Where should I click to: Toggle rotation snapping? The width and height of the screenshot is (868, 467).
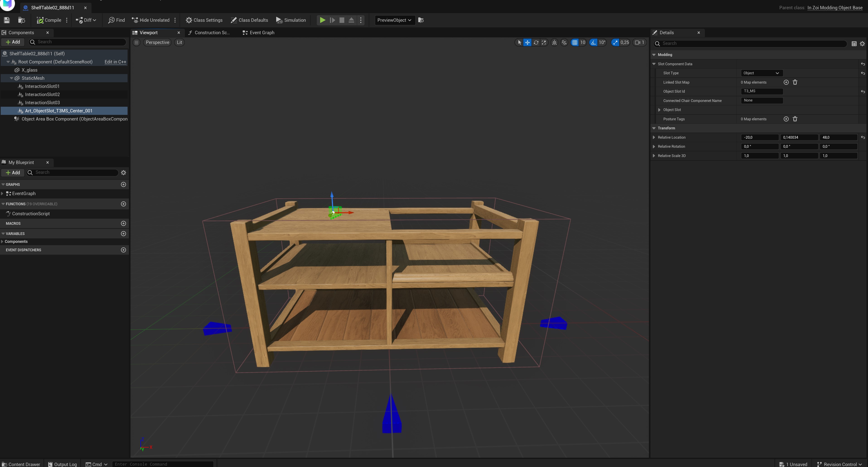pyautogui.click(x=593, y=42)
